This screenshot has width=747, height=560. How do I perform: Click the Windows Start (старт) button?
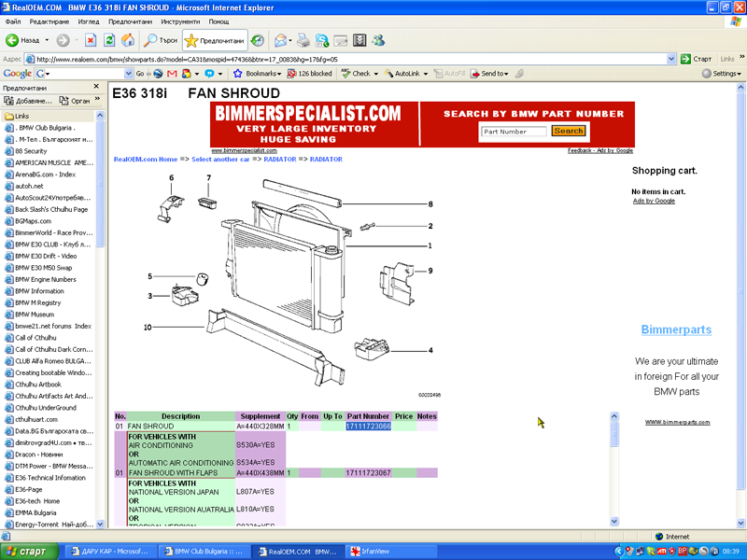[x=29, y=552]
